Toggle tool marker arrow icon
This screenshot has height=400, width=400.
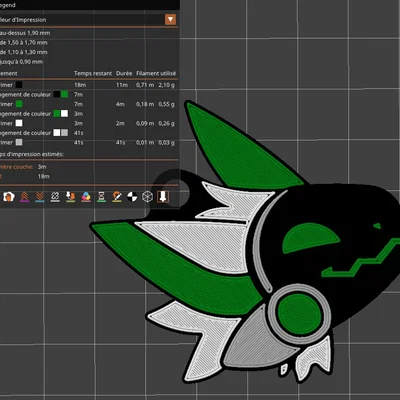click(x=163, y=197)
